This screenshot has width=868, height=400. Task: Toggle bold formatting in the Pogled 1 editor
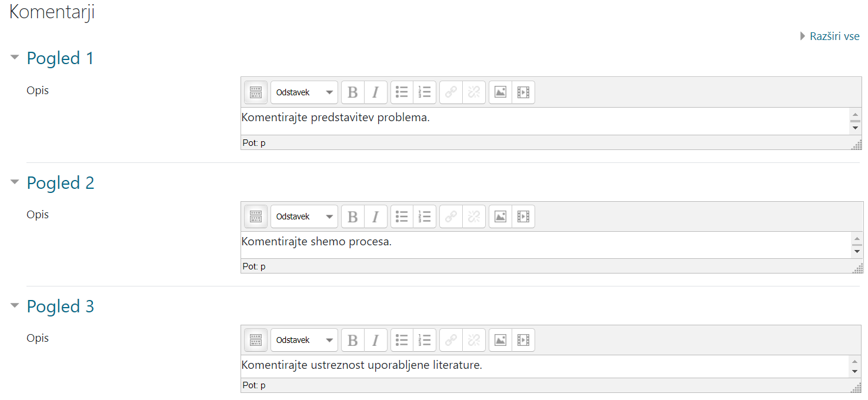352,92
